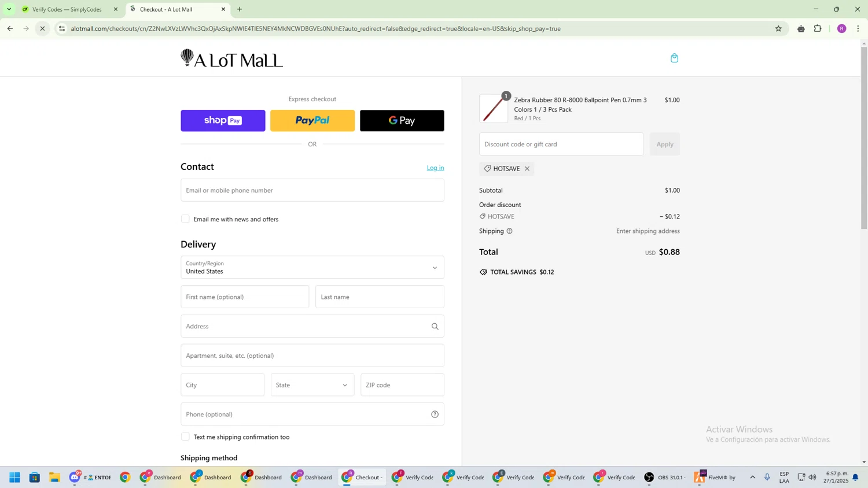
Task: Open FiveM from the taskbar
Action: [x=715, y=477]
